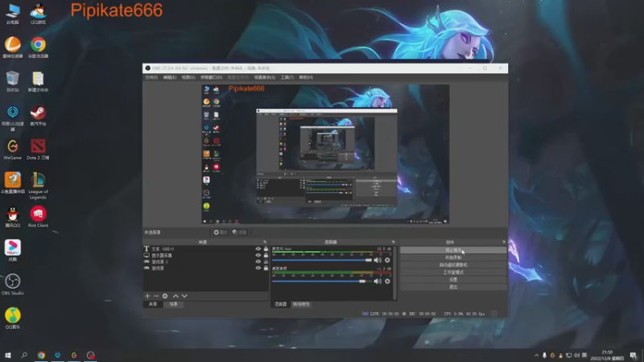Screen dimensions: 644x362
Task: Click the mixer panel vertical scrollbar
Action: 395,273
